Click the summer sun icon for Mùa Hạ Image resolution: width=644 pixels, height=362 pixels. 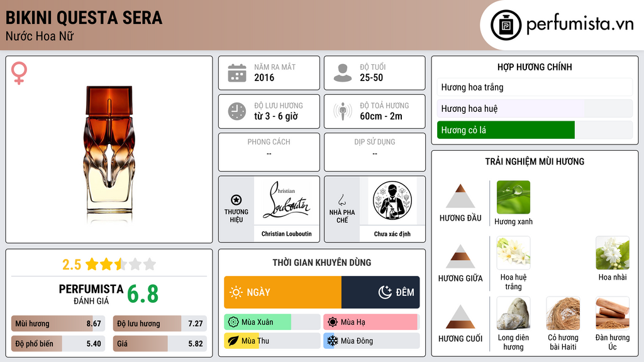click(333, 322)
